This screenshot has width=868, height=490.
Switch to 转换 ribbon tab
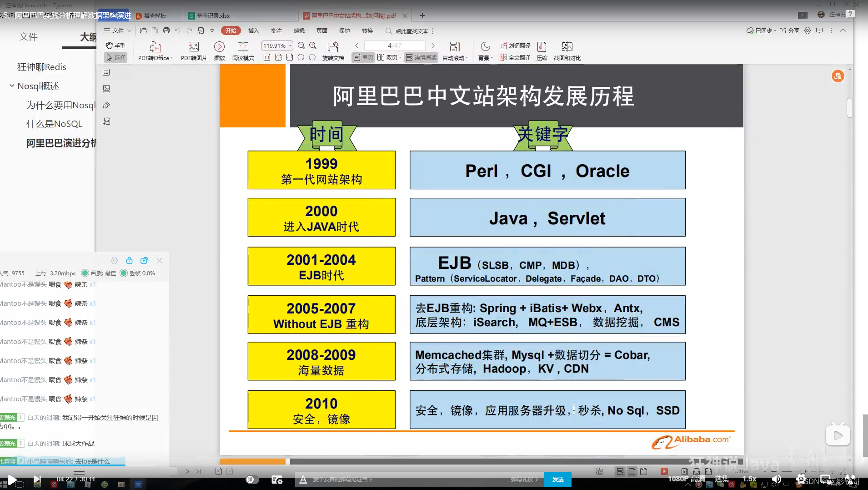pyautogui.click(x=367, y=30)
